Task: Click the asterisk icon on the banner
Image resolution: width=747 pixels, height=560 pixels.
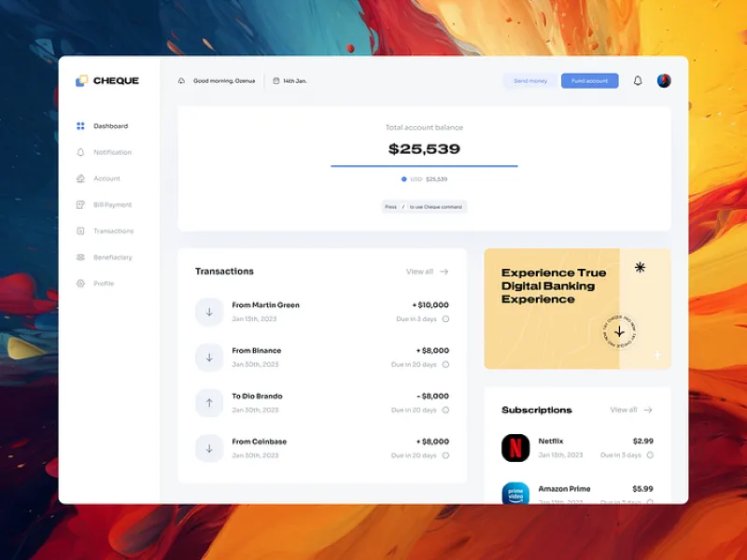Action: tap(640, 267)
